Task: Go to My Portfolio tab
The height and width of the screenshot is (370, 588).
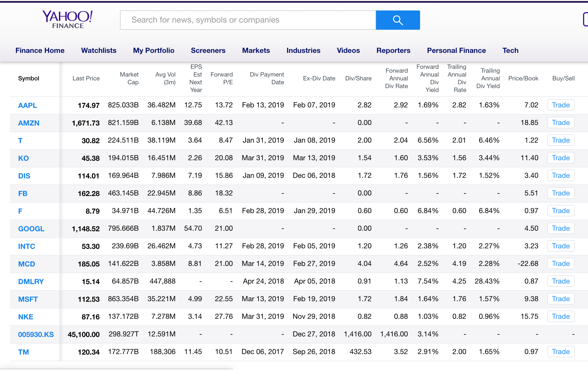Action: coord(153,50)
